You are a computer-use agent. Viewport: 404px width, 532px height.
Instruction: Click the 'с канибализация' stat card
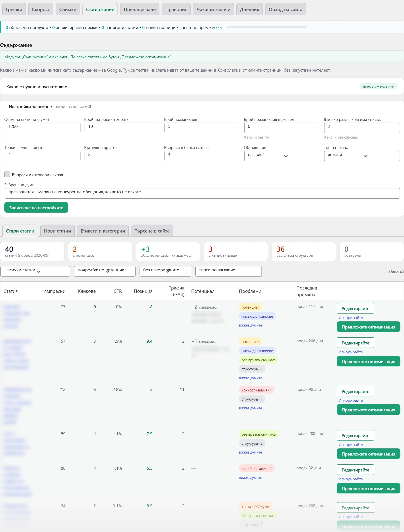point(236,251)
